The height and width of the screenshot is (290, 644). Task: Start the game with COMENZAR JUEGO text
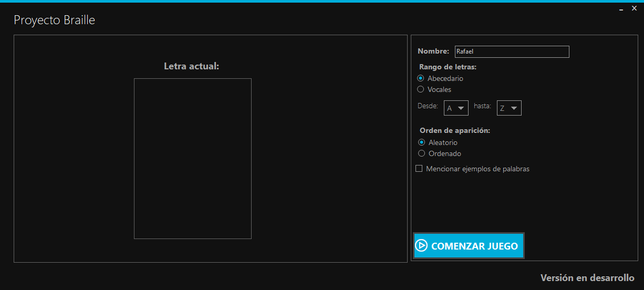tap(474, 246)
